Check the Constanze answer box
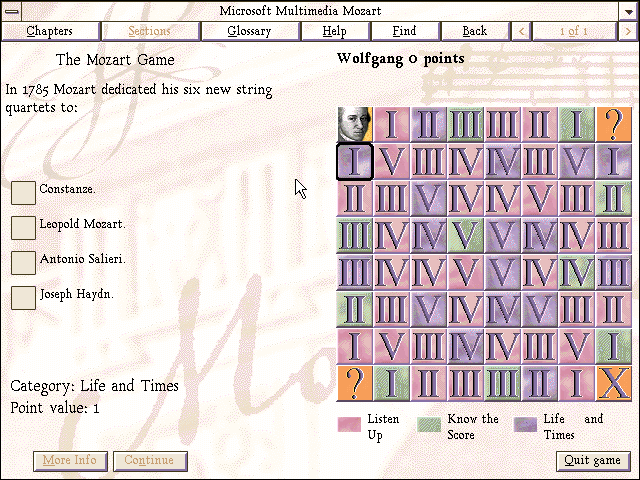 click(23, 193)
